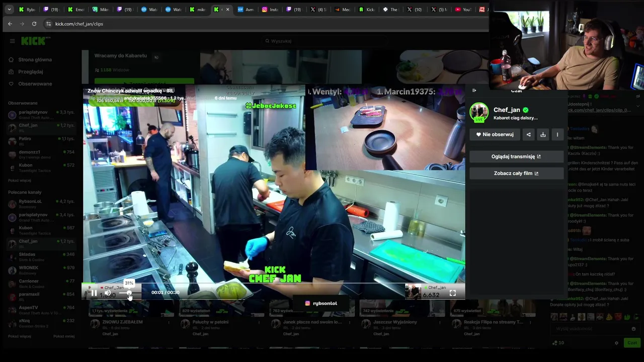This screenshot has height=362, width=644.
Task: Open the three-dot more options menu
Action: pos(557,134)
